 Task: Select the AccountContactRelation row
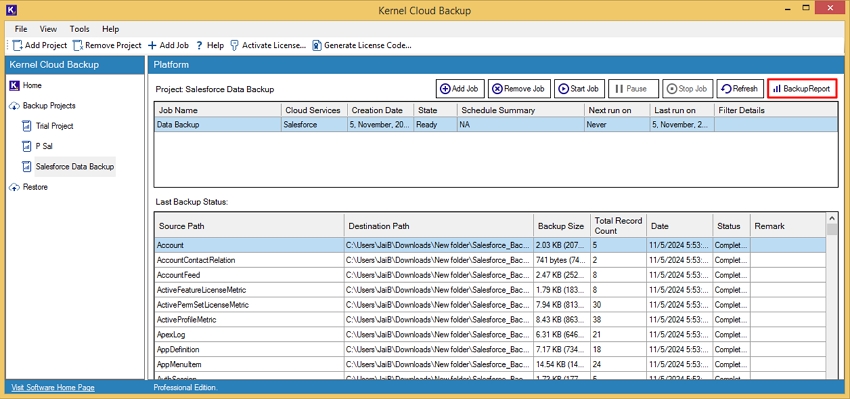490,260
